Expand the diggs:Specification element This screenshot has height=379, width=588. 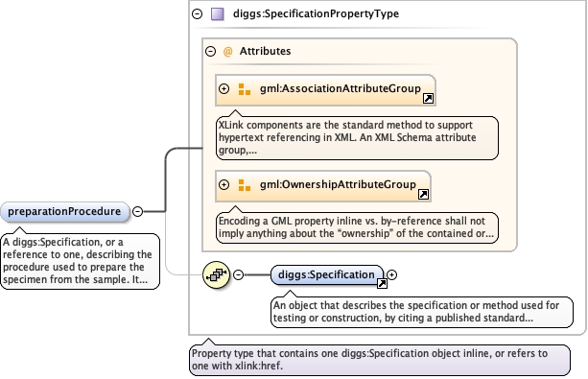click(x=391, y=274)
